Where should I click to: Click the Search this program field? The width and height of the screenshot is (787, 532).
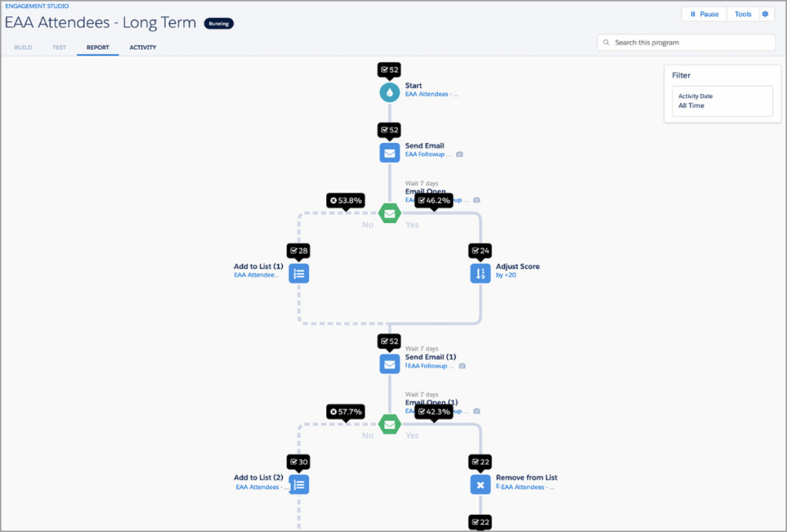coord(686,42)
